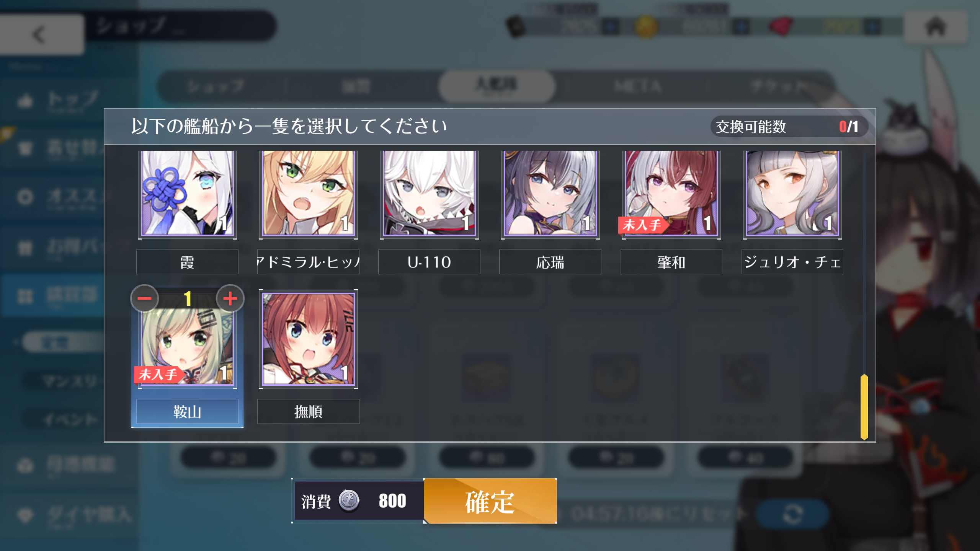Choose the ジュリオ・チェ ship portrait
The image size is (980, 551).
point(792,193)
